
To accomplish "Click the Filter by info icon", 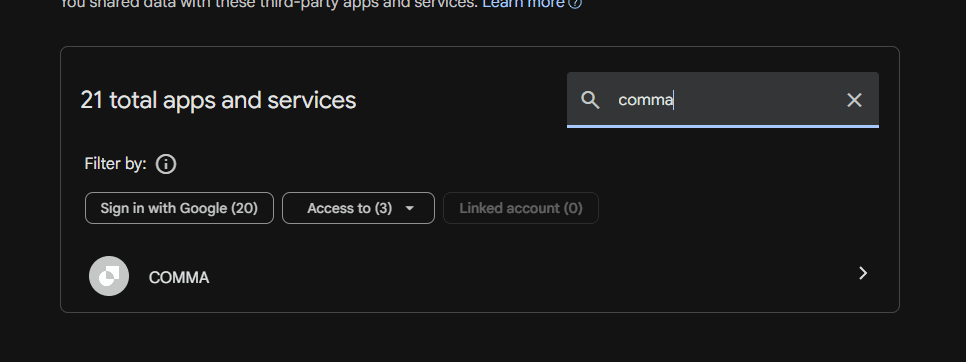I will tap(166, 164).
